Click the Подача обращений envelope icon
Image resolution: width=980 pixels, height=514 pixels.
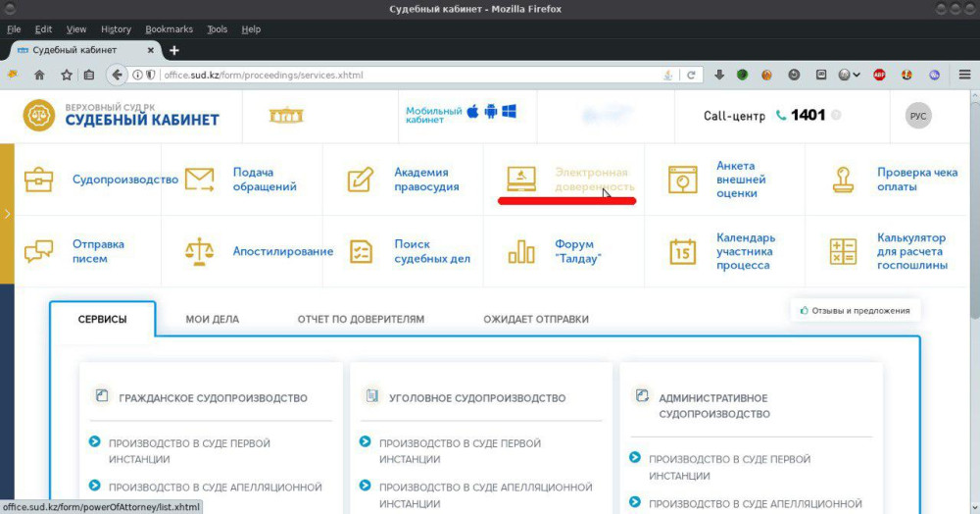200,180
